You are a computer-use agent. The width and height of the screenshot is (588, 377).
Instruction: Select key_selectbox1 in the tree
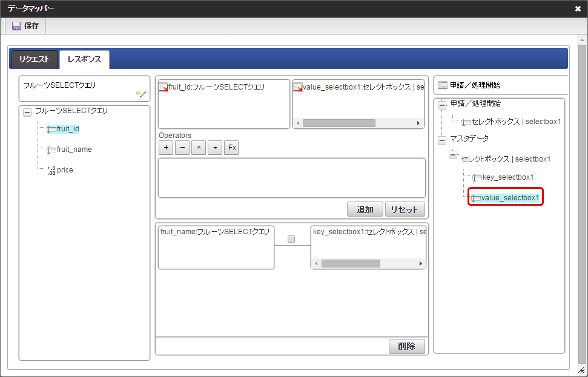pyautogui.click(x=507, y=177)
